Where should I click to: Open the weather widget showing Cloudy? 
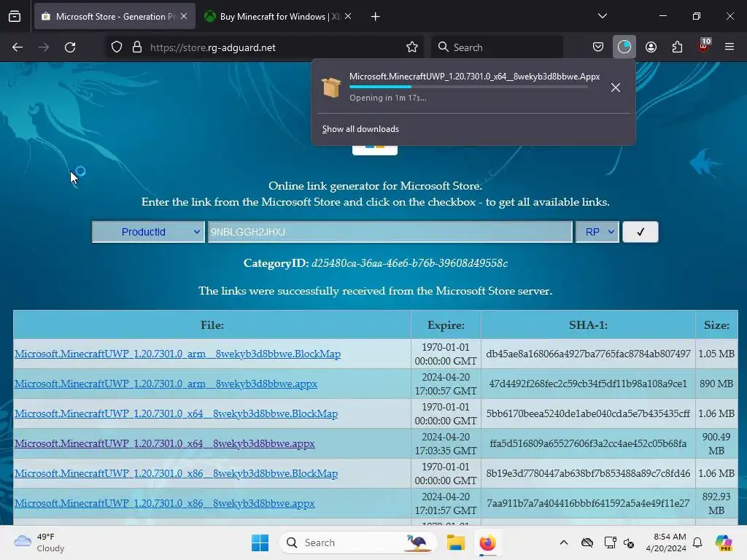pyautogui.click(x=39, y=542)
